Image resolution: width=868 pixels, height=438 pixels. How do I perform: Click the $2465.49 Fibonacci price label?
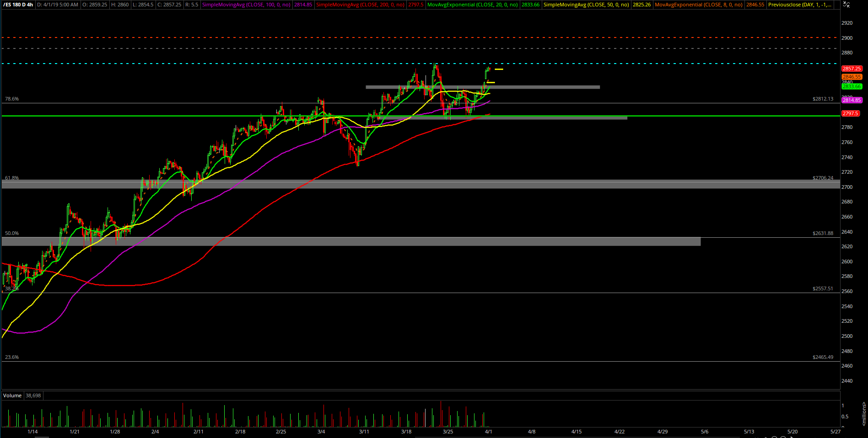(x=823, y=357)
